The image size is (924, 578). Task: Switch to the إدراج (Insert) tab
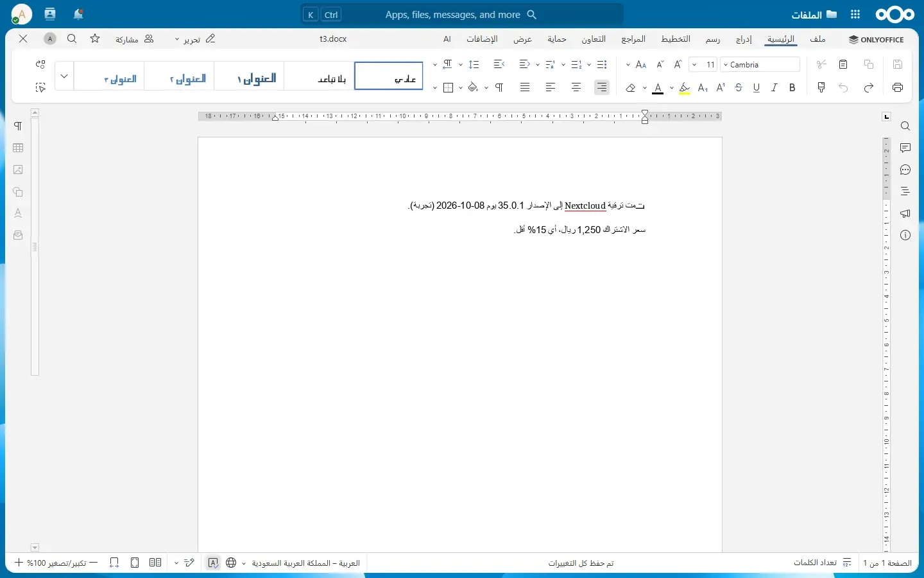(x=744, y=39)
